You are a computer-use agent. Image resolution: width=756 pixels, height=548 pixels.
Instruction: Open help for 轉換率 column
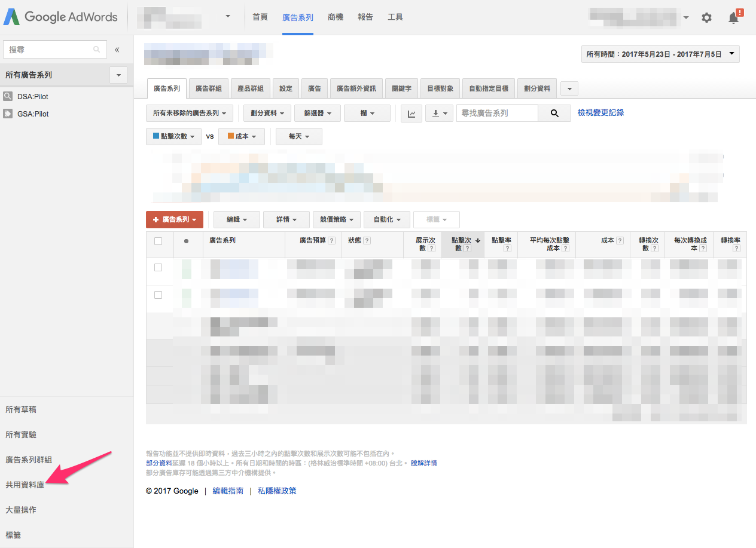click(x=737, y=249)
